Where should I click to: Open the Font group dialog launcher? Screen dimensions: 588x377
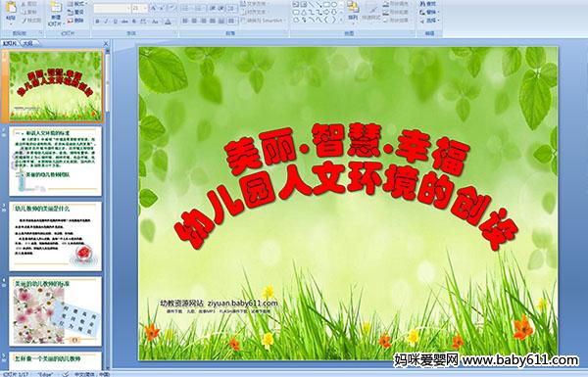pyautogui.click(x=175, y=33)
